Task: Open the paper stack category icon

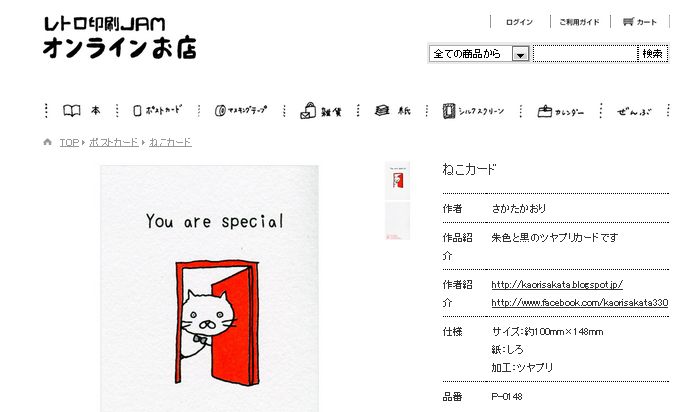Action: pos(382,110)
